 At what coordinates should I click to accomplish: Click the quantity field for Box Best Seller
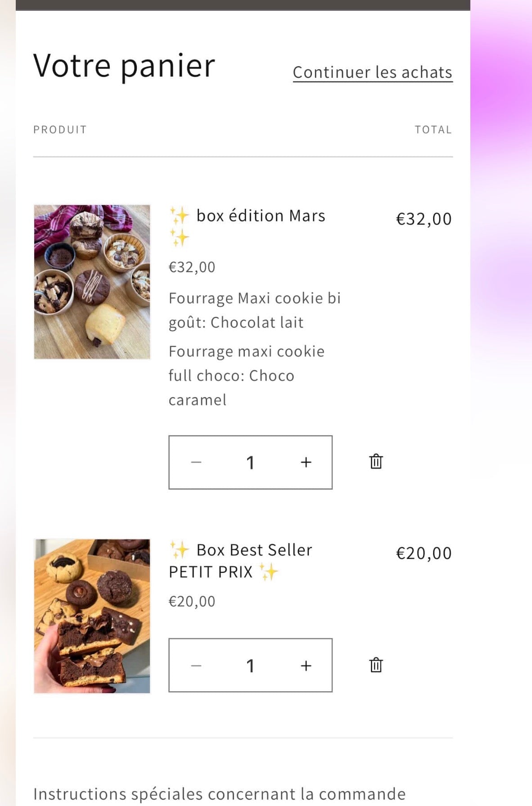pos(250,665)
